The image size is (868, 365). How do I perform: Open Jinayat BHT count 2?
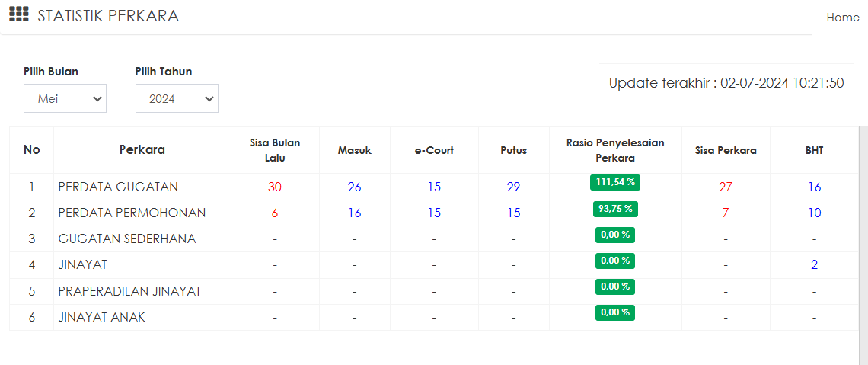pos(814,265)
